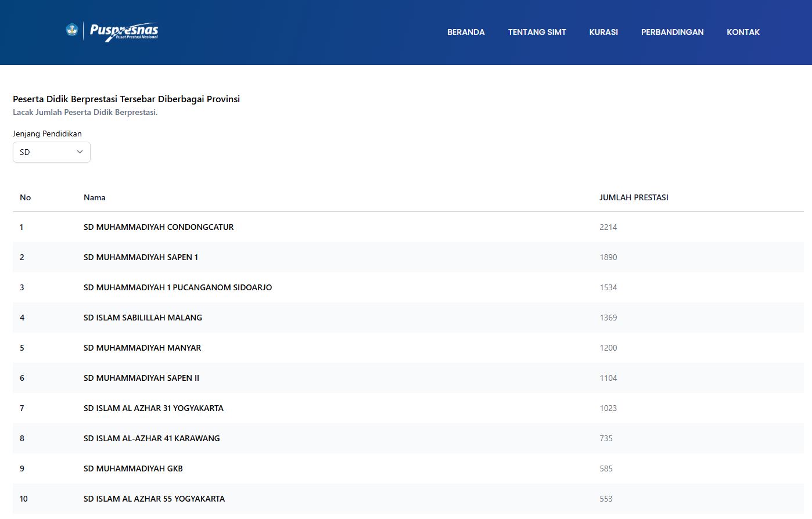Select SD ISLAM AL-AZHAR 41 KARAWANG

coord(152,438)
